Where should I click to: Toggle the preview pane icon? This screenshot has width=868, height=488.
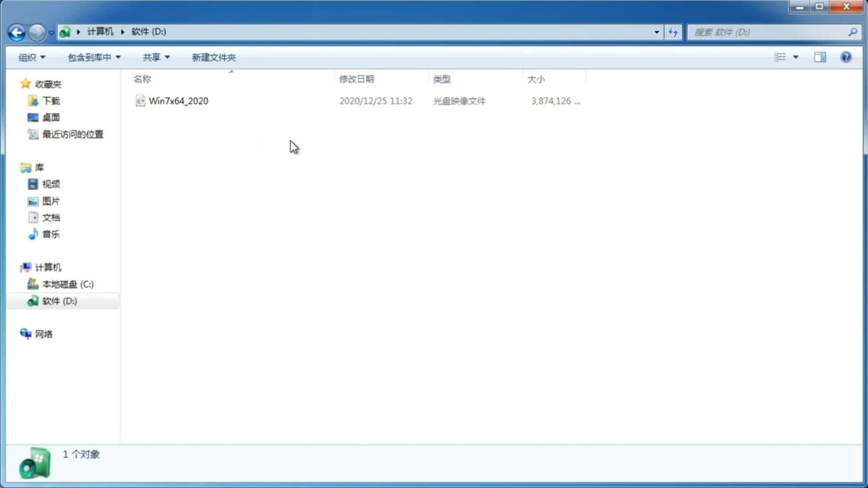pos(818,57)
